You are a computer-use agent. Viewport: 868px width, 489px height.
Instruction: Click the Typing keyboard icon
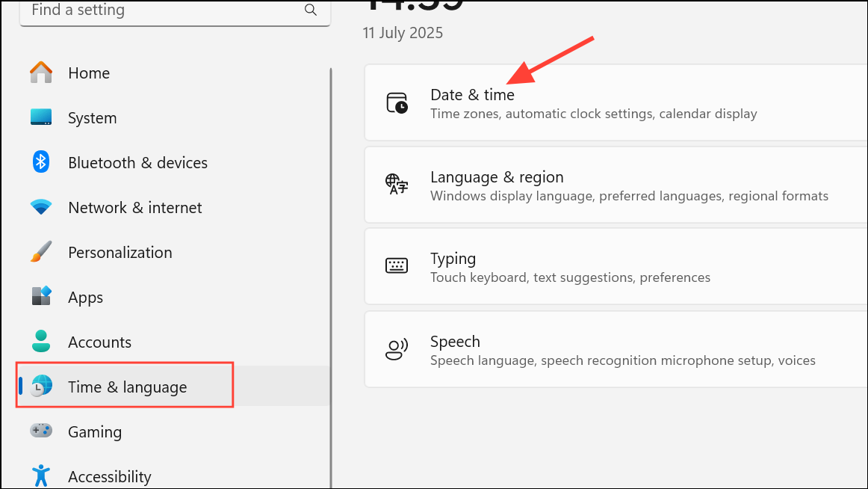[397, 266]
